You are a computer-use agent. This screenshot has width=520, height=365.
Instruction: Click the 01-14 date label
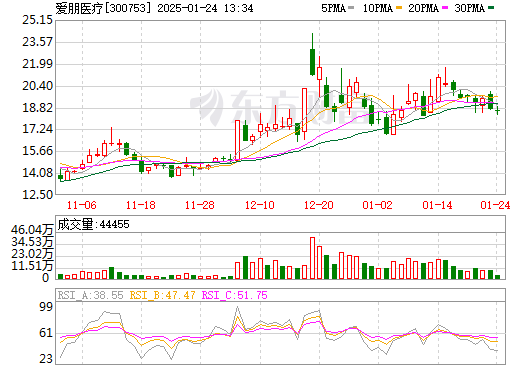click(437, 205)
